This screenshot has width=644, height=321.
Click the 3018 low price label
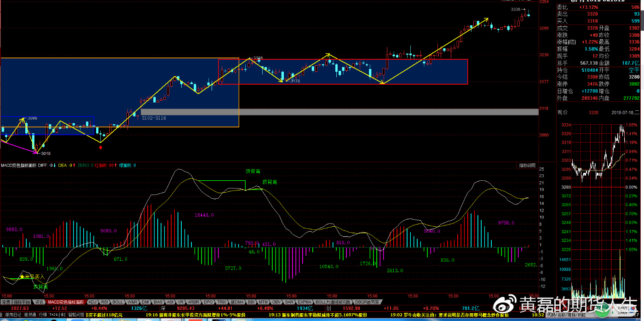46,153
